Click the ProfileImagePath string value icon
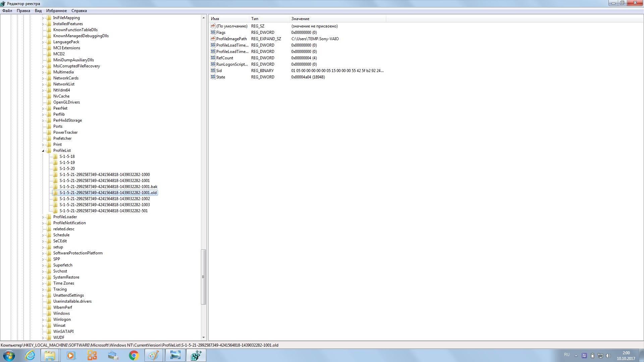The image size is (644, 362). [x=213, y=39]
